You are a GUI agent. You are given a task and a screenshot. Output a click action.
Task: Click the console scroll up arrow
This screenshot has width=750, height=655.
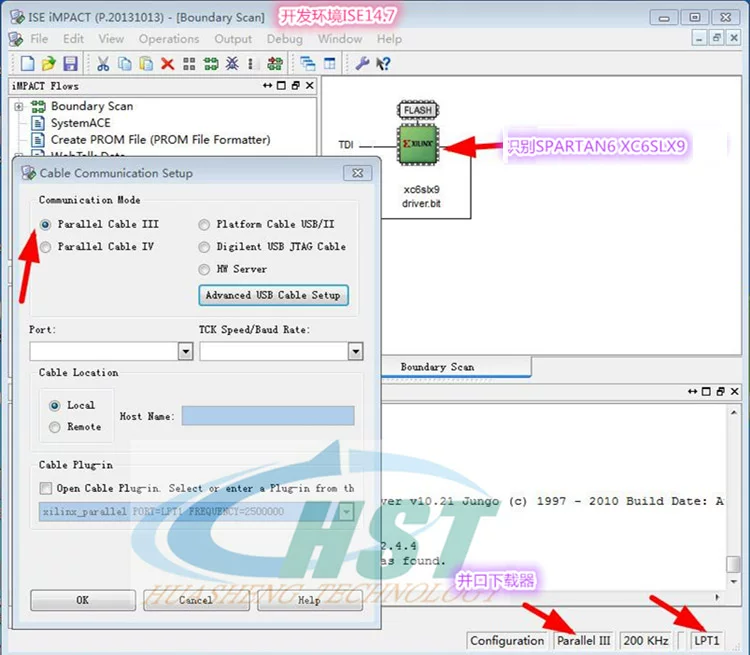click(x=734, y=412)
